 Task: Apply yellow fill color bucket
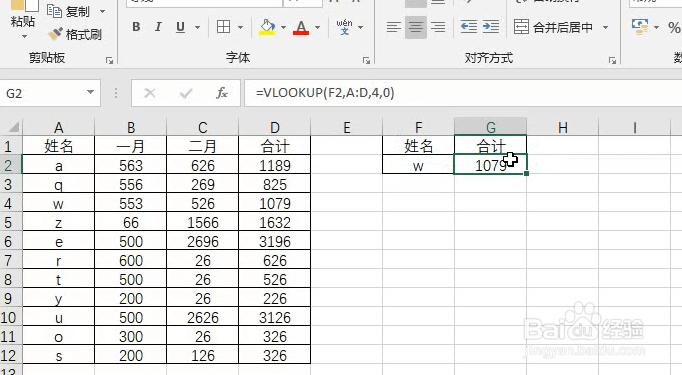point(267,27)
